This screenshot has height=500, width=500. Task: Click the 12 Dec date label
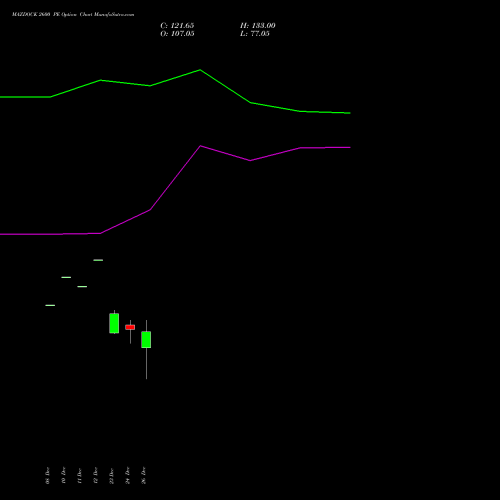click(x=96, y=475)
